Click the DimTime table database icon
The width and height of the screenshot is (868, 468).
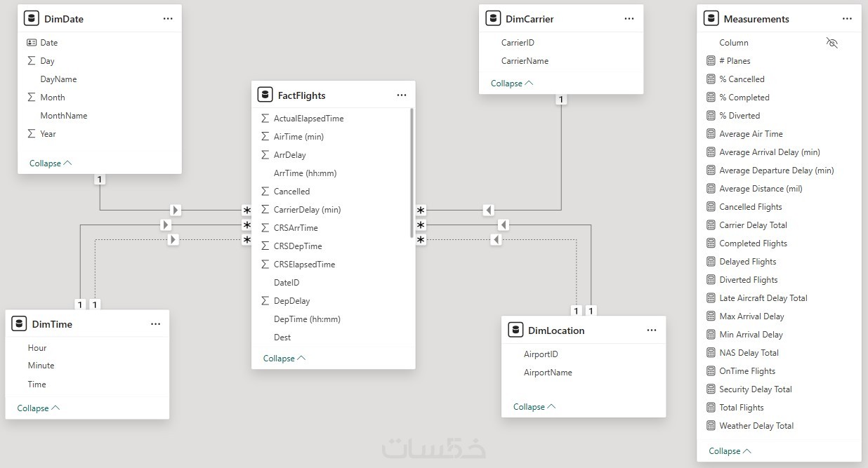click(x=19, y=324)
